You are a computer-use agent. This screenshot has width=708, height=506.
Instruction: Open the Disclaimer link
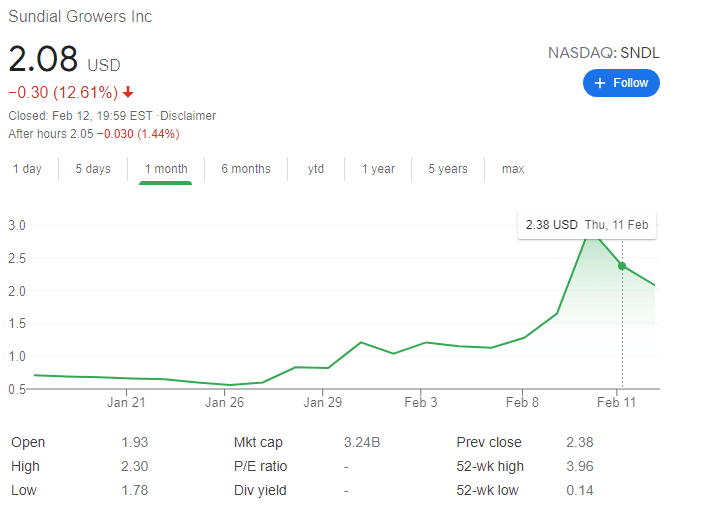tap(189, 116)
